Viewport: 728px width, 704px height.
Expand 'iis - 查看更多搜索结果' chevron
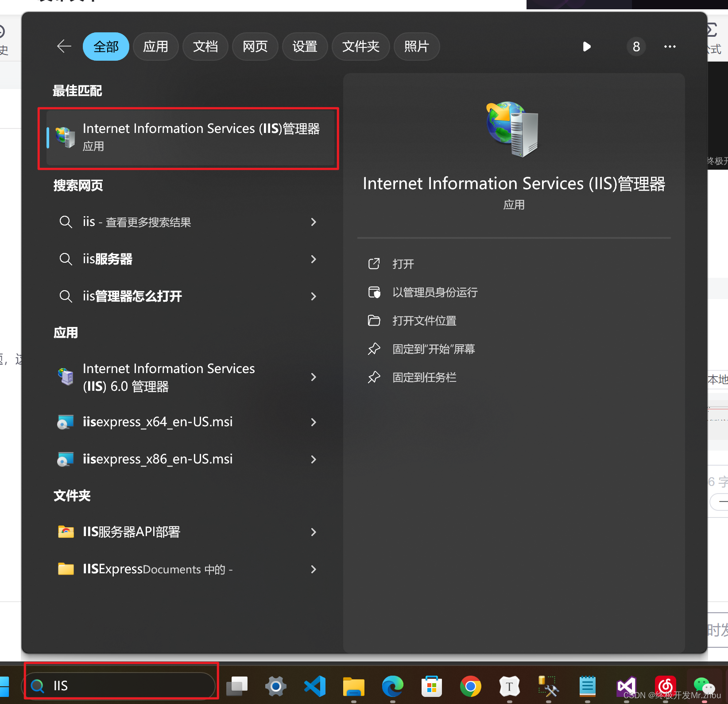click(x=314, y=222)
